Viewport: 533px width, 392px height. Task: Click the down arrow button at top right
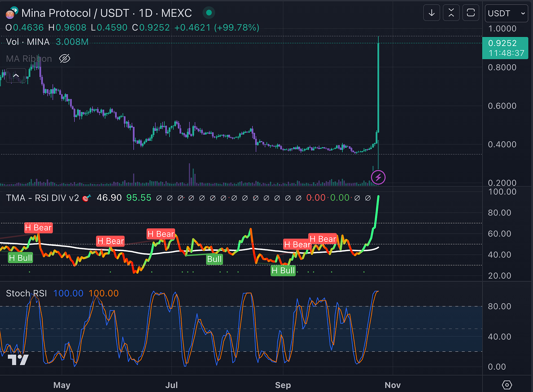[432, 13]
